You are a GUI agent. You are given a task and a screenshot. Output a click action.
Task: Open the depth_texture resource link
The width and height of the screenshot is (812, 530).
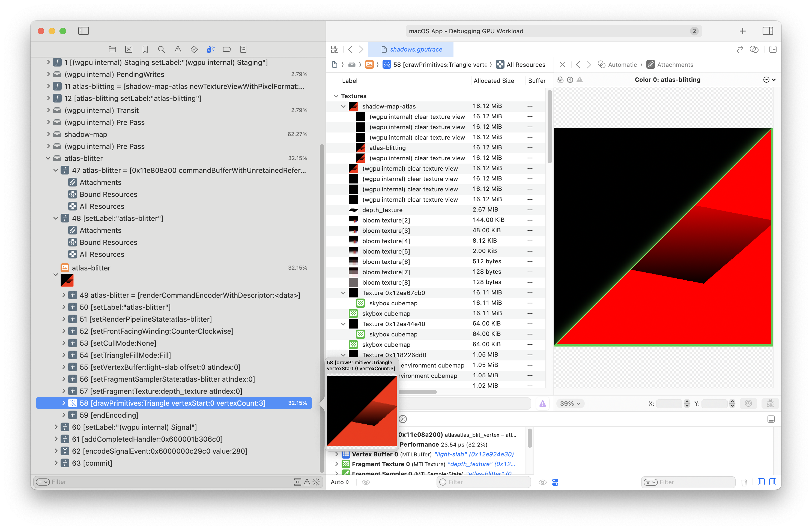pos(481,464)
